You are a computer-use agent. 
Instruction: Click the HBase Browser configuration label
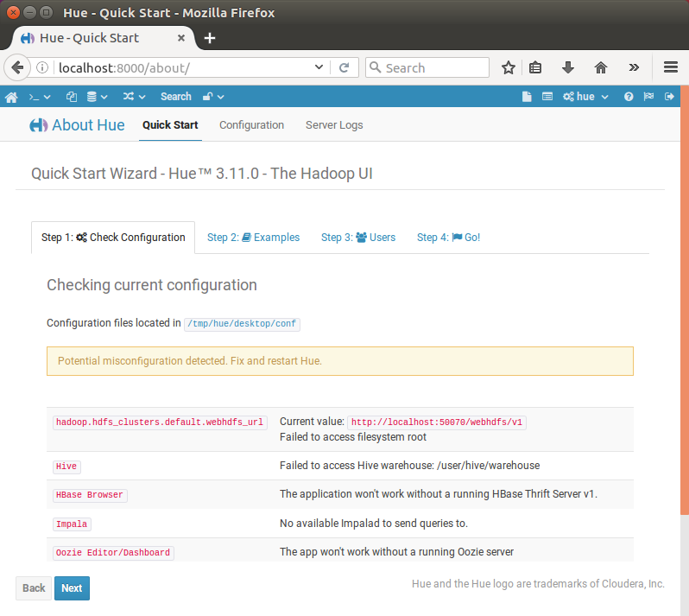pyautogui.click(x=90, y=495)
